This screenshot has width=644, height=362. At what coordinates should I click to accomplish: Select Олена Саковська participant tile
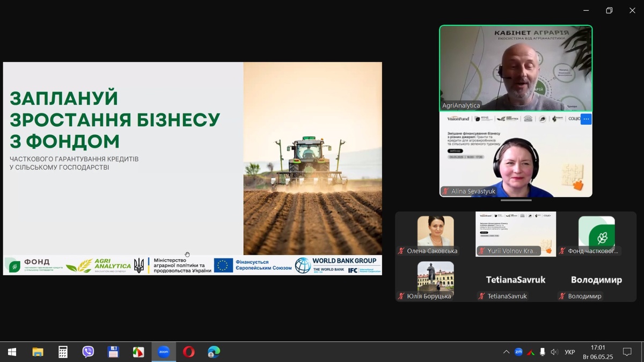tap(436, 234)
